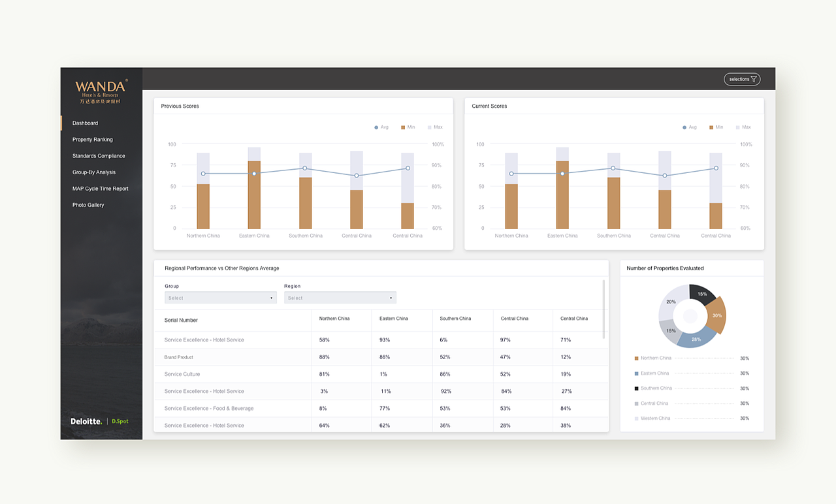This screenshot has height=504, width=836.
Task: Open Property Ranking in the sidebar
Action: click(92, 139)
